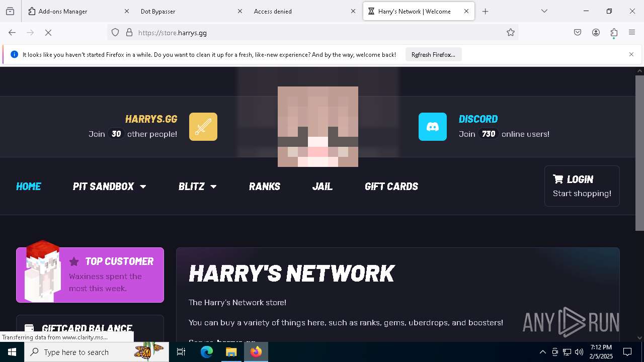Click the yellow sword icon beside HARRYS.GG
Screen dimensions: 644x362
(x=203, y=127)
